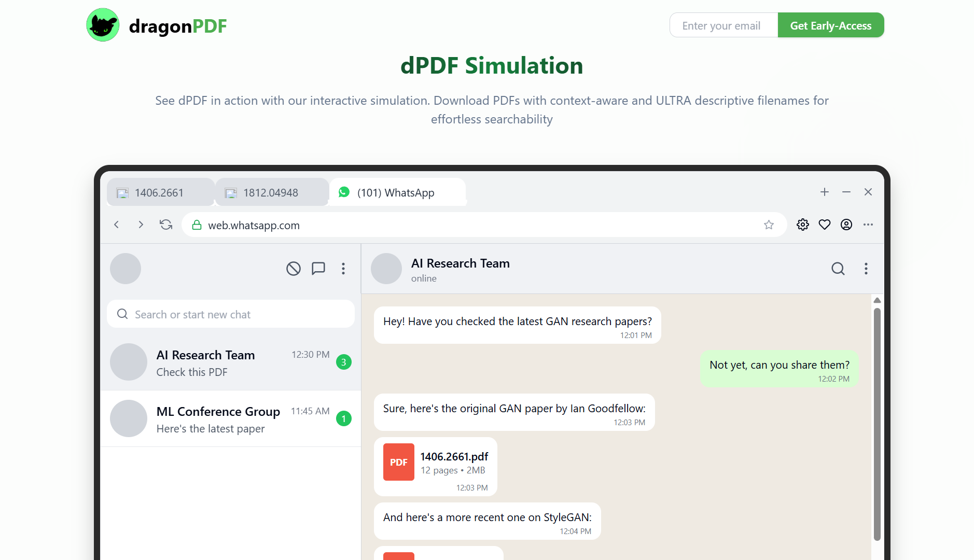Image resolution: width=974 pixels, height=560 pixels.
Task: Open the browser profile account icon
Action: pos(846,225)
